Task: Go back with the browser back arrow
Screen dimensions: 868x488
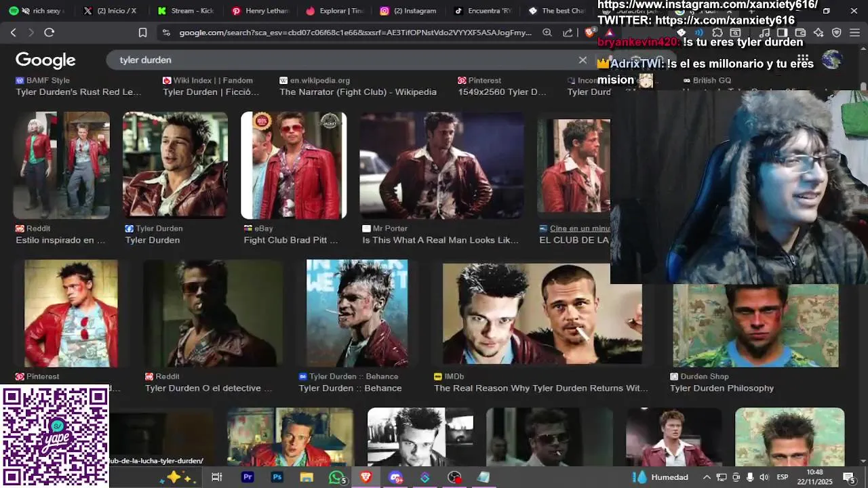Action: 14,33
